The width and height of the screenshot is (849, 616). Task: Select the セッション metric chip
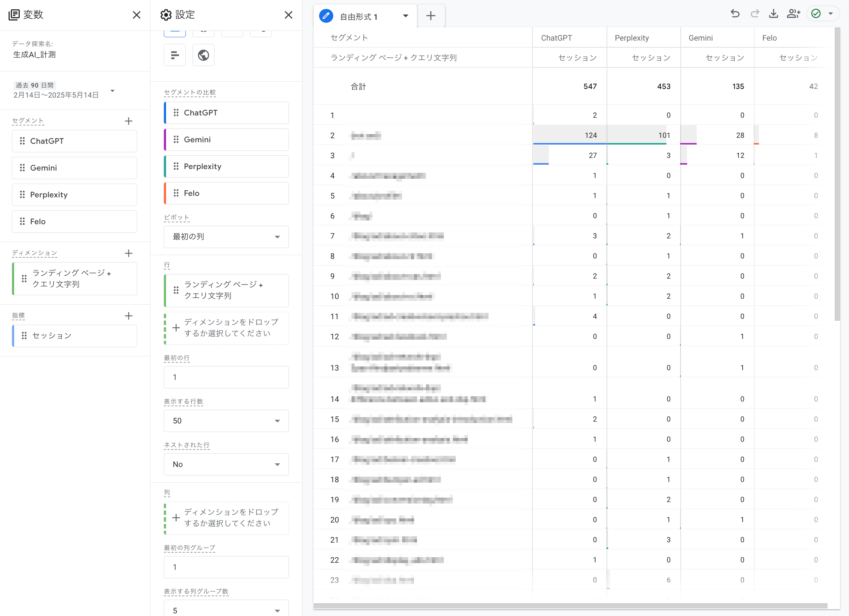click(74, 336)
